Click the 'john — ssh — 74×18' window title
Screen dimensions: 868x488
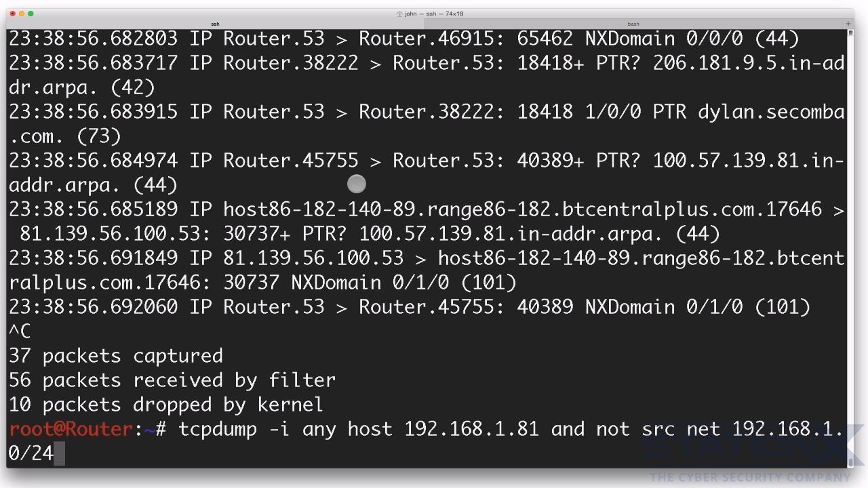pos(434,14)
